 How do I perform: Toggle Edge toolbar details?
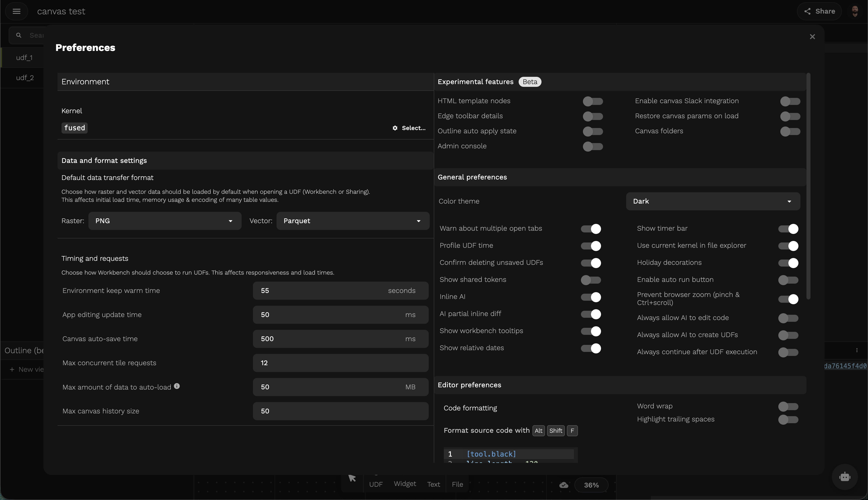coord(593,116)
